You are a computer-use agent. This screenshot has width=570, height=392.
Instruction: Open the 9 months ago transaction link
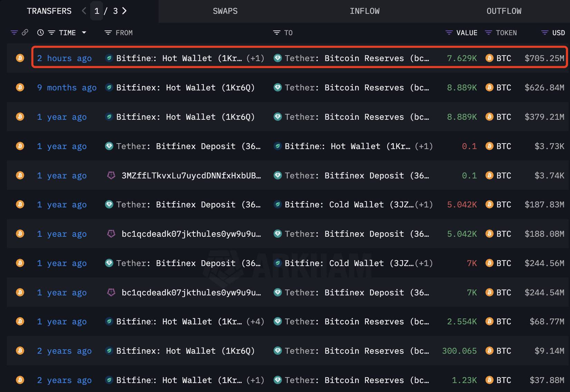pyautogui.click(x=67, y=88)
